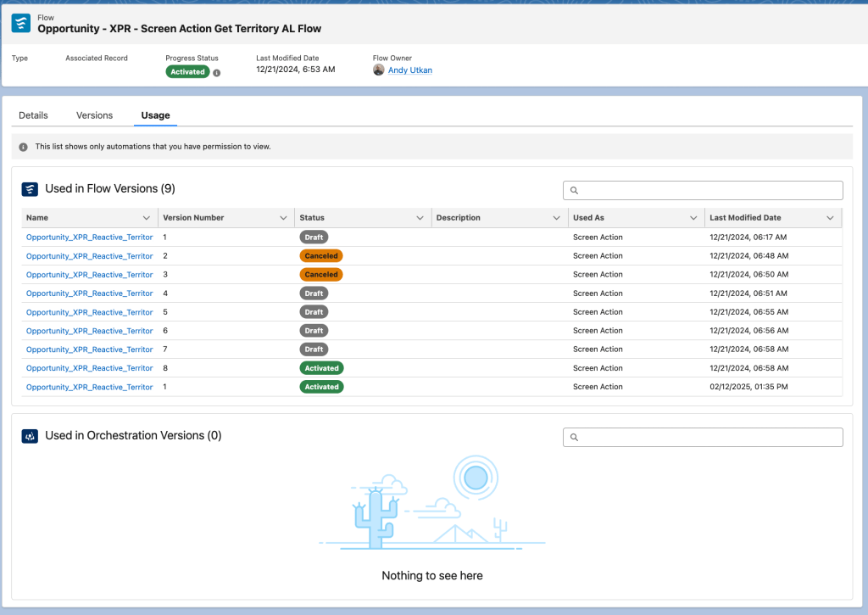Open the Opportunity_XPR_Reactive_Territor link for version 8

(x=90, y=367)
